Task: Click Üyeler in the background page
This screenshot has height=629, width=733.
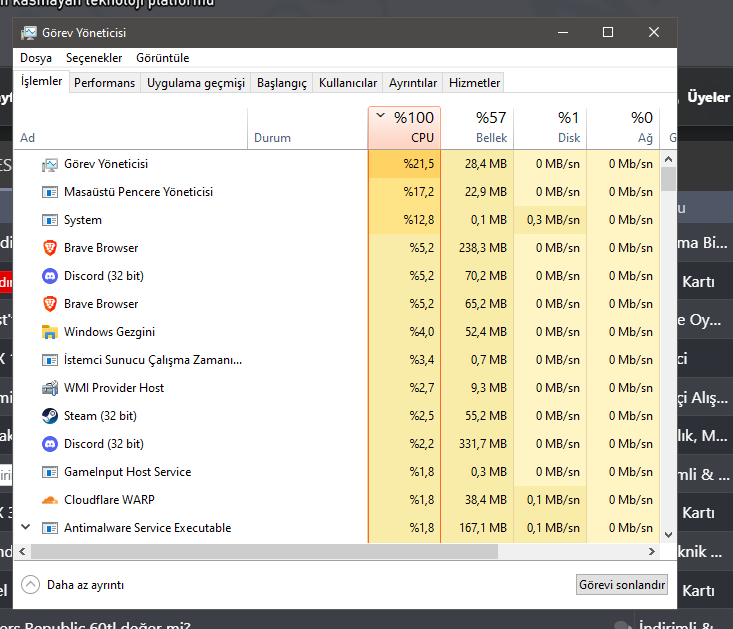Action: coord(708,97)
